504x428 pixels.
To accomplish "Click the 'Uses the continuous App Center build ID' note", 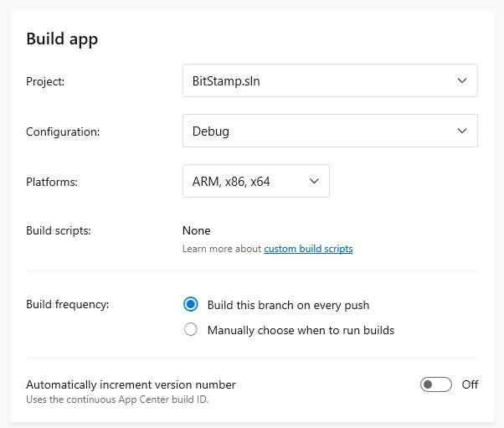I will (117, 400).
